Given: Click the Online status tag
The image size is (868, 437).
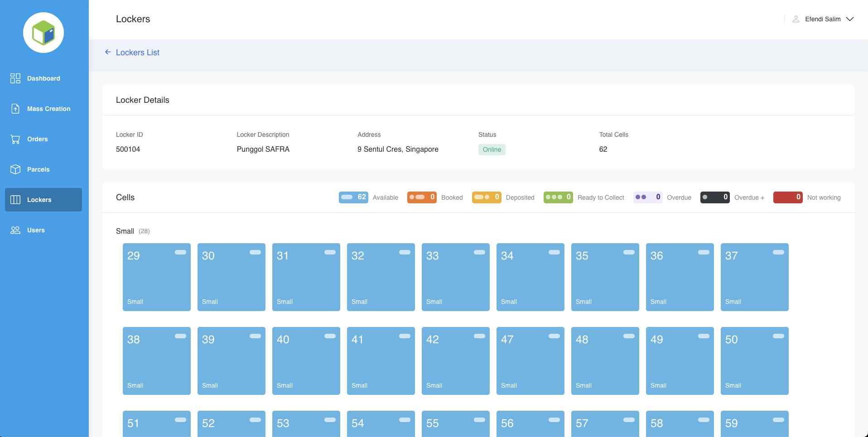Looking at the screenshot, I should [492, 149].
